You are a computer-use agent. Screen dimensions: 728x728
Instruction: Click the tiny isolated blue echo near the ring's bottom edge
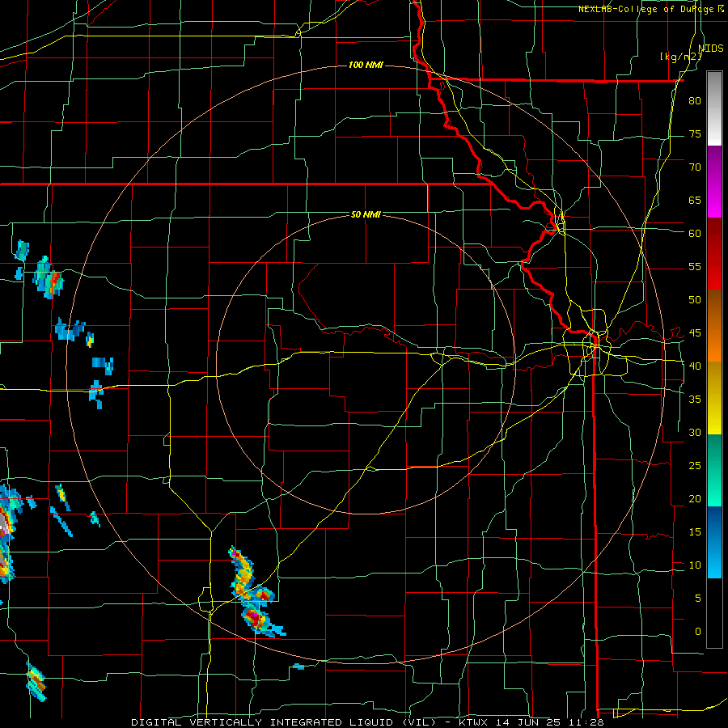point(298,667)
